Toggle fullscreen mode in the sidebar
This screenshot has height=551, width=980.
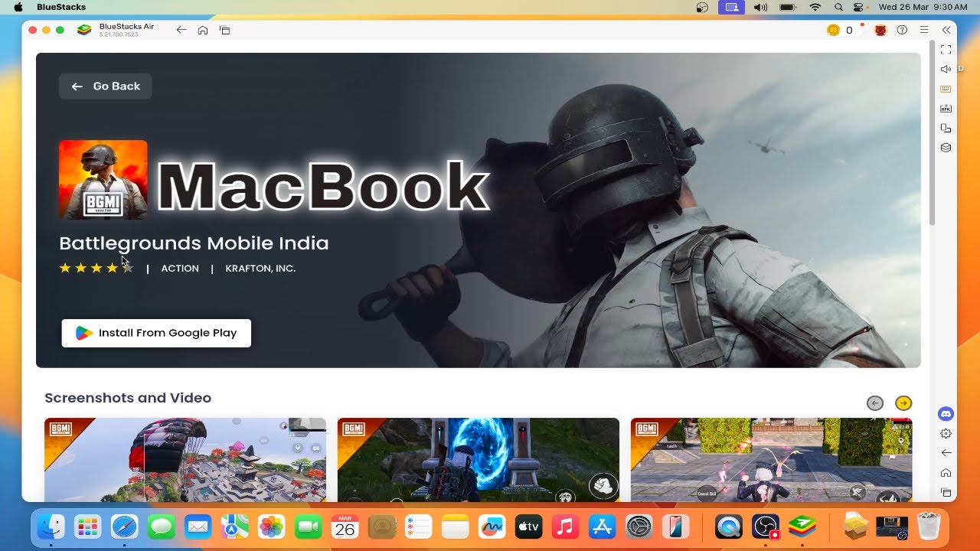[x=946, y=50]
